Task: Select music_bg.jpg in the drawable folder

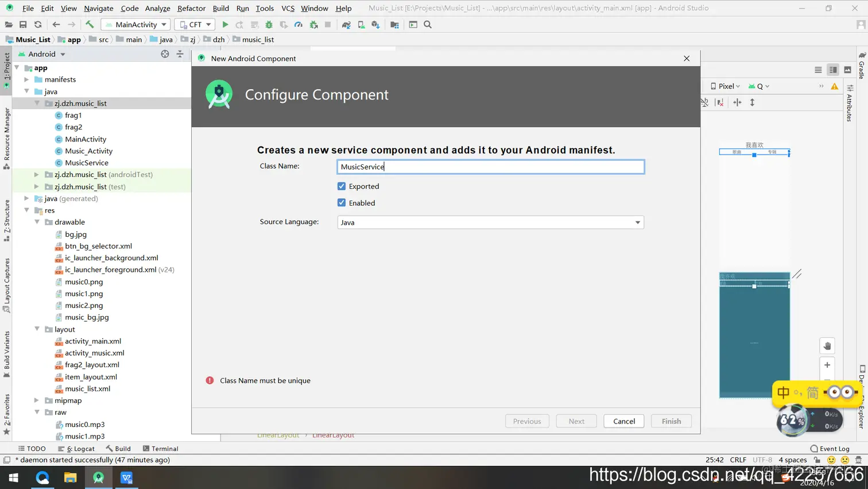Action: point(87,317)
